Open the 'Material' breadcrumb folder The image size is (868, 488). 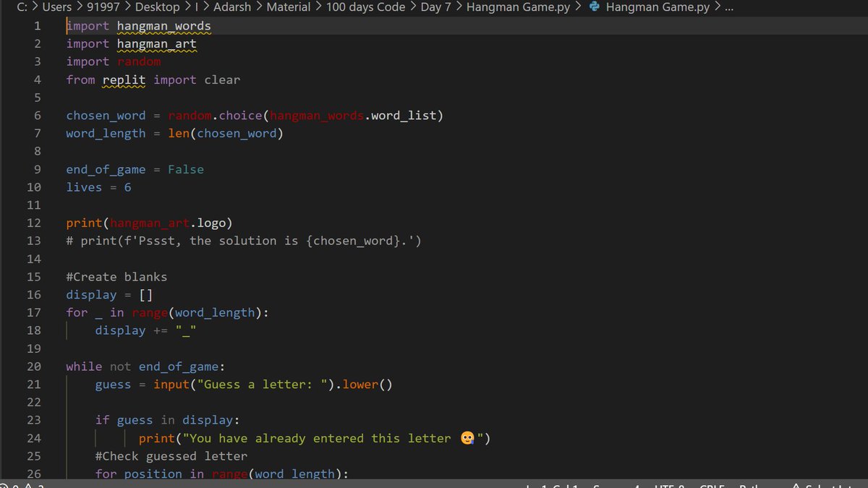click(x=289, y=7)
